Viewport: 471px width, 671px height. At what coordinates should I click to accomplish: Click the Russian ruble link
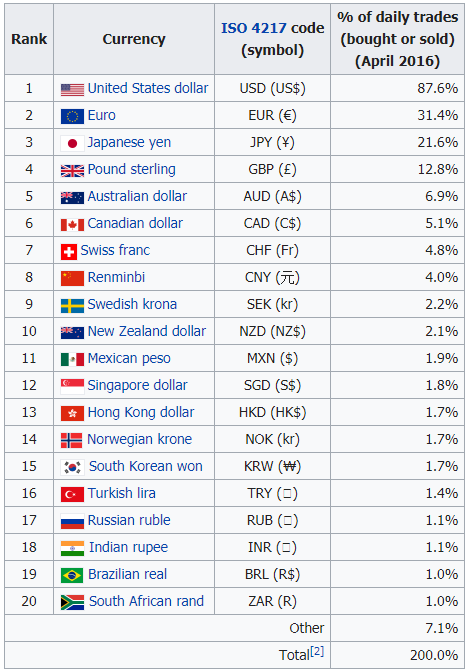coord(129,520)
